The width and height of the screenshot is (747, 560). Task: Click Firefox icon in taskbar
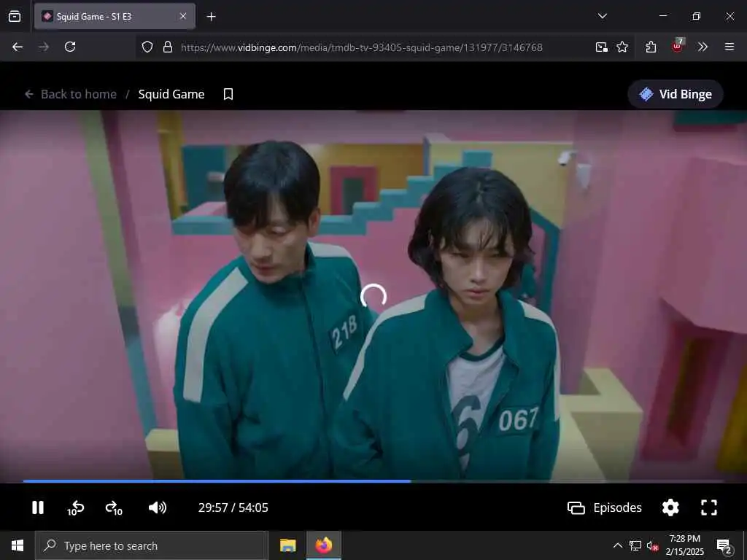(323, 545)
